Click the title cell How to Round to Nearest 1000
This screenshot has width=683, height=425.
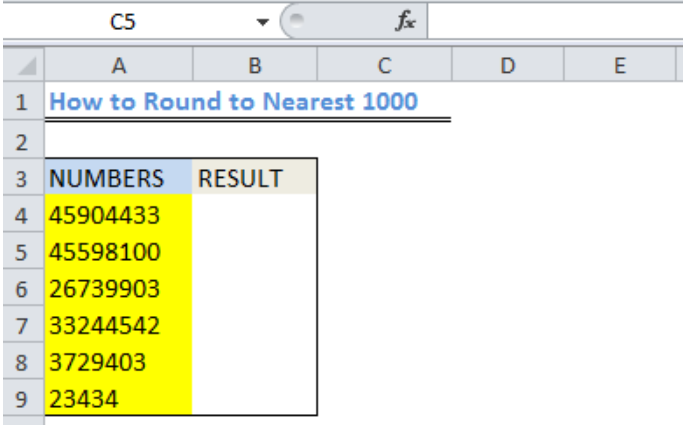click(233, 101)
